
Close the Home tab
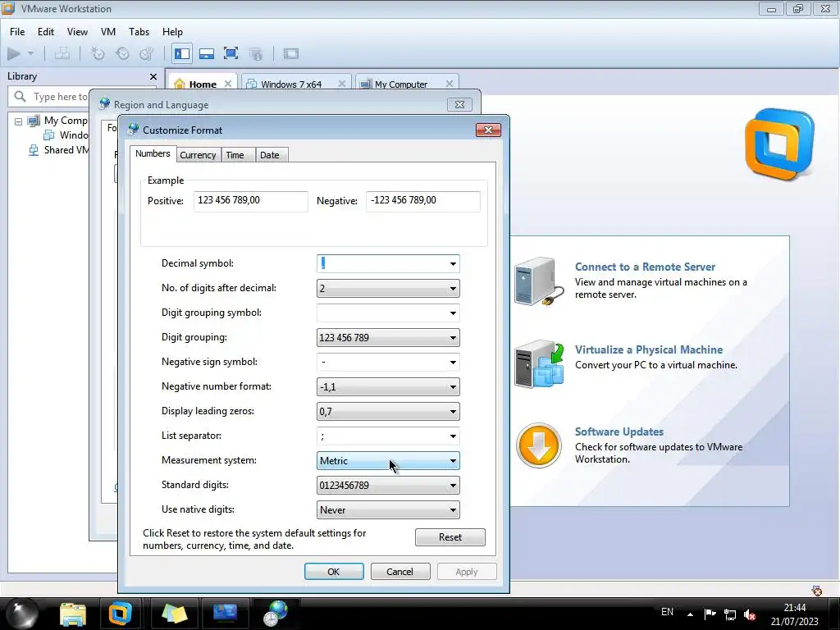(x=228, y=84)
